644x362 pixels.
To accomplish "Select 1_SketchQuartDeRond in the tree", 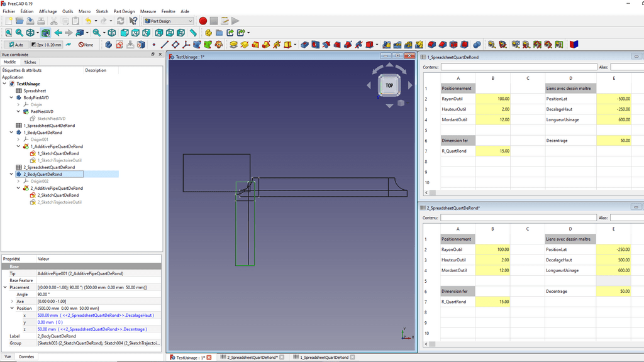I will coord(58,153).
